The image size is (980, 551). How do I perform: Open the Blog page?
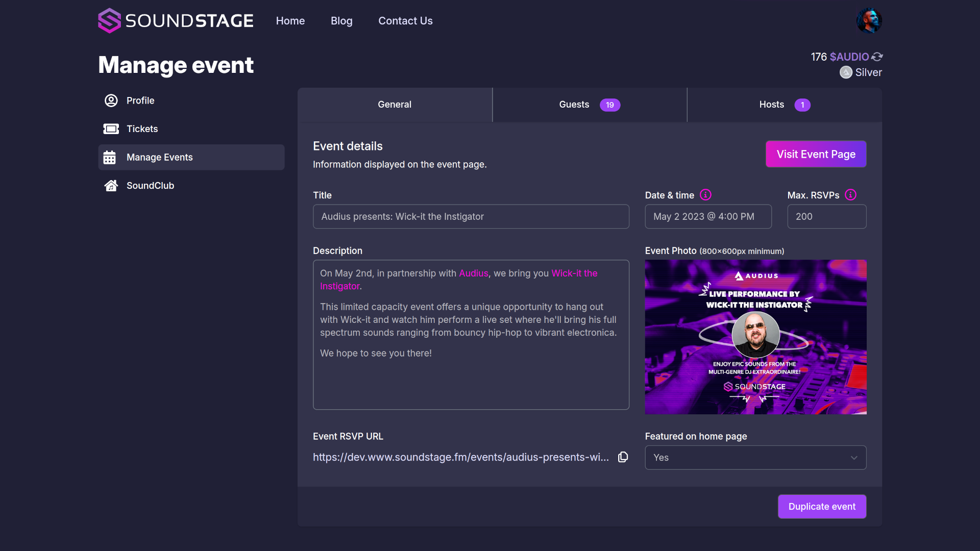tap(341, 21)
